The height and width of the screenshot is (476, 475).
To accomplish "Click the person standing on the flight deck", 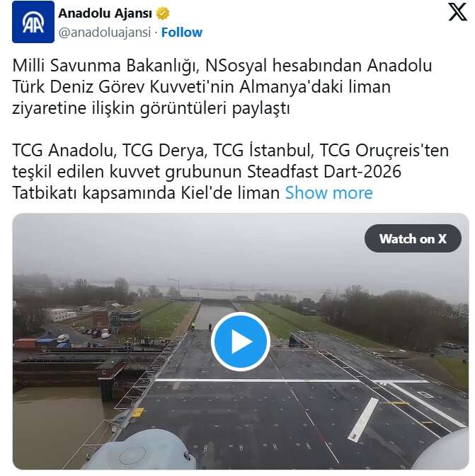I will (x=210, y=327).
